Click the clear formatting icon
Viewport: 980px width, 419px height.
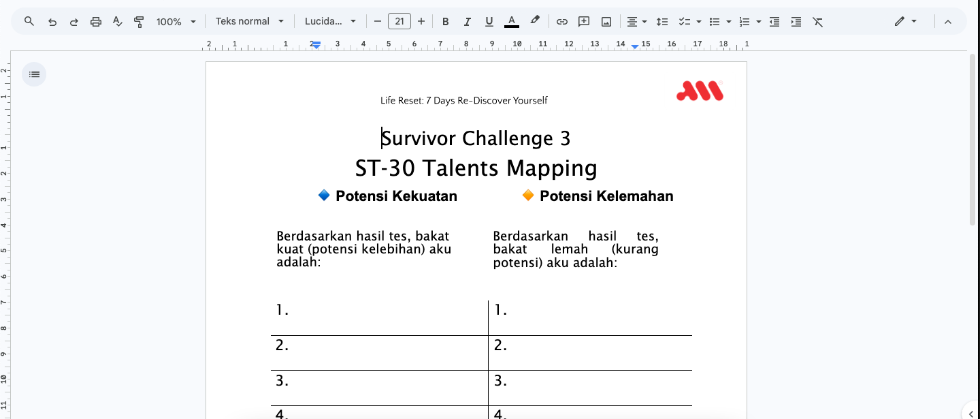pyautogui.click(x=818, y=22)
